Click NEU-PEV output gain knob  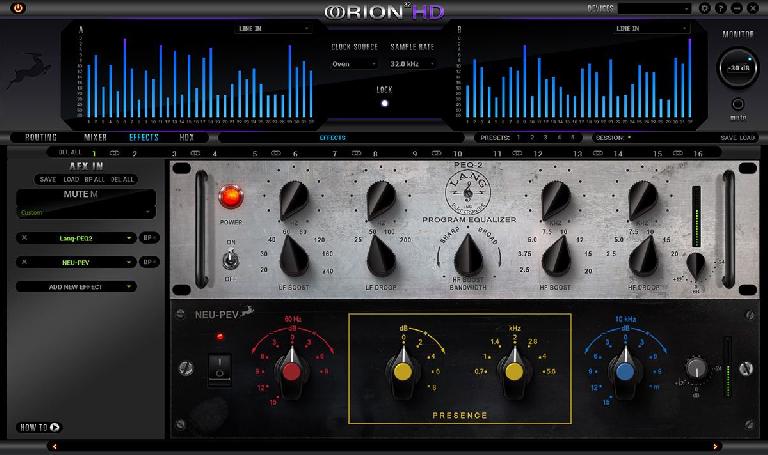tap(696, 368)
